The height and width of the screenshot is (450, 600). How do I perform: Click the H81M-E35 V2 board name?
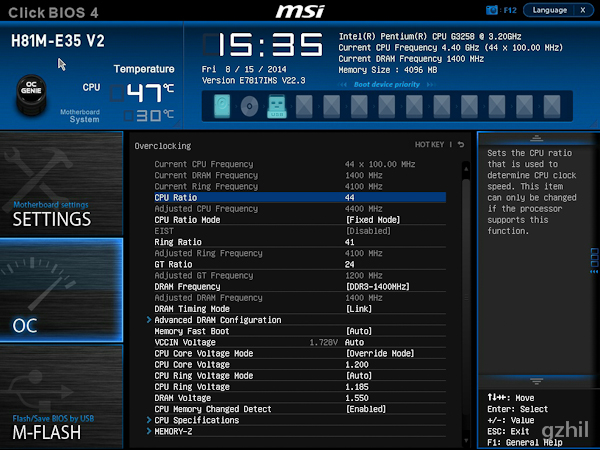58,41
